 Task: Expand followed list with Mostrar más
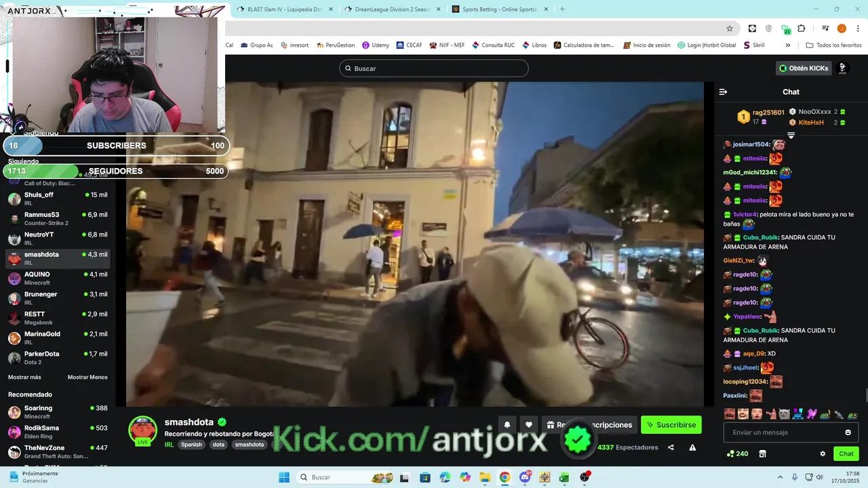(24, 378)
